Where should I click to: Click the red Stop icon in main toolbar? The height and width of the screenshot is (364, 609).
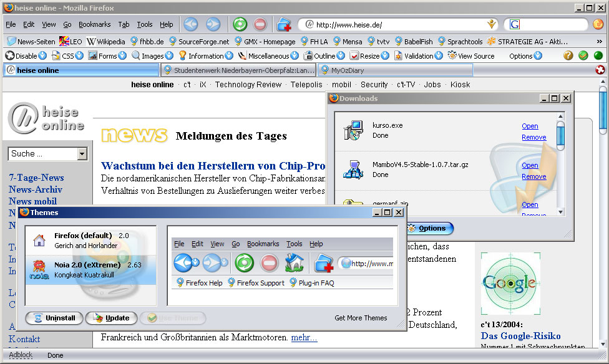click(260, 24)
